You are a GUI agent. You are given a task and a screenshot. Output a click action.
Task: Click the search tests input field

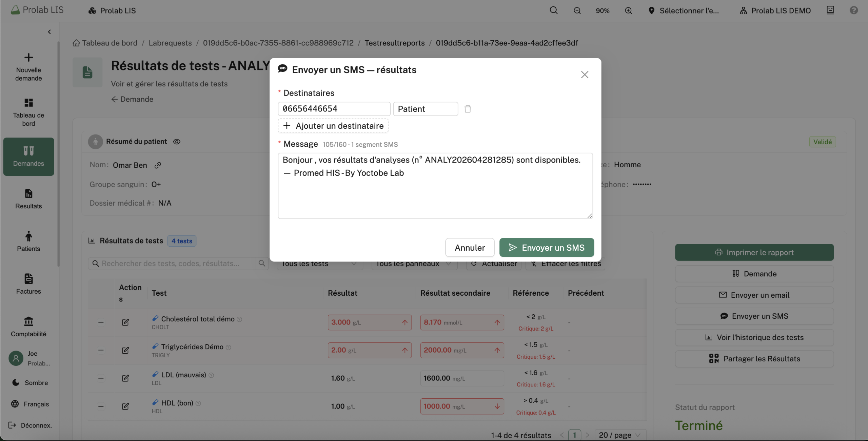(x=172, y=264)
